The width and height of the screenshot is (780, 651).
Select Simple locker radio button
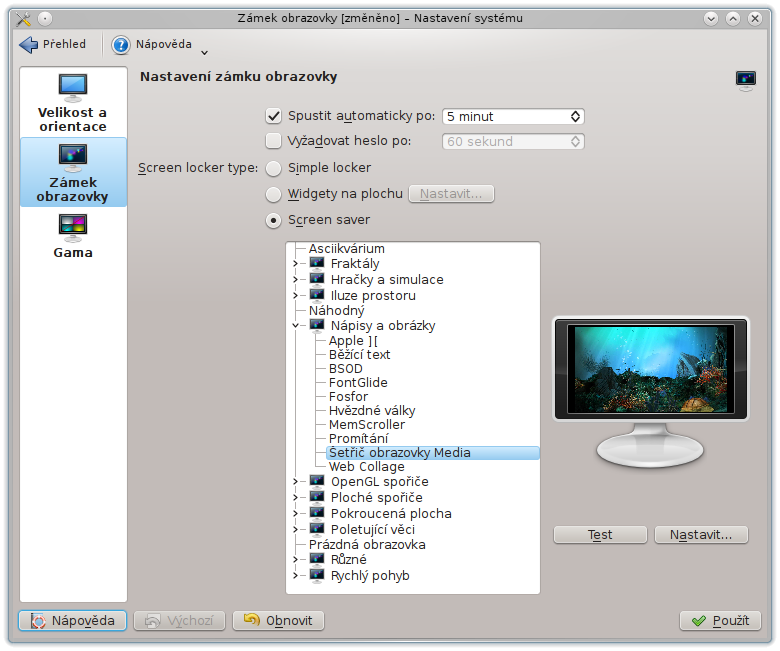[273, 169]
